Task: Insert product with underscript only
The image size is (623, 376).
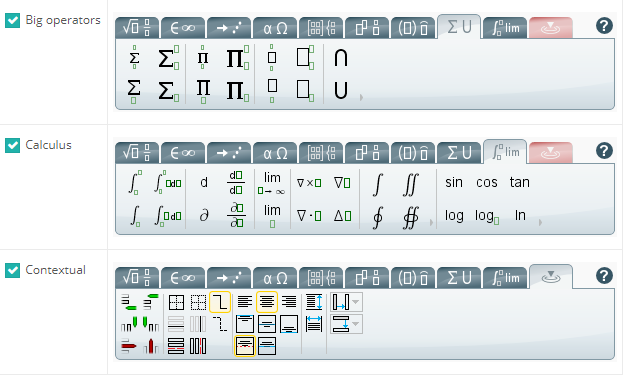Action: pos(203,91)
